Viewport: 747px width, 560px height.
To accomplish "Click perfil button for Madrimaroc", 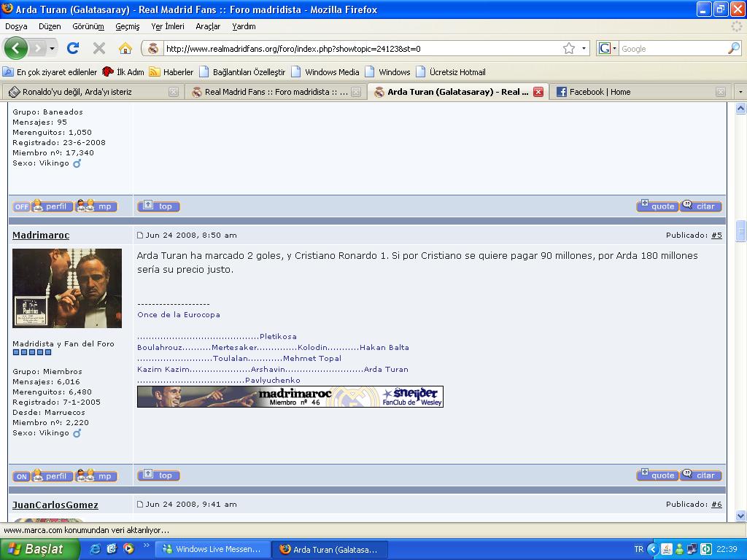I will tap(52, 475).
